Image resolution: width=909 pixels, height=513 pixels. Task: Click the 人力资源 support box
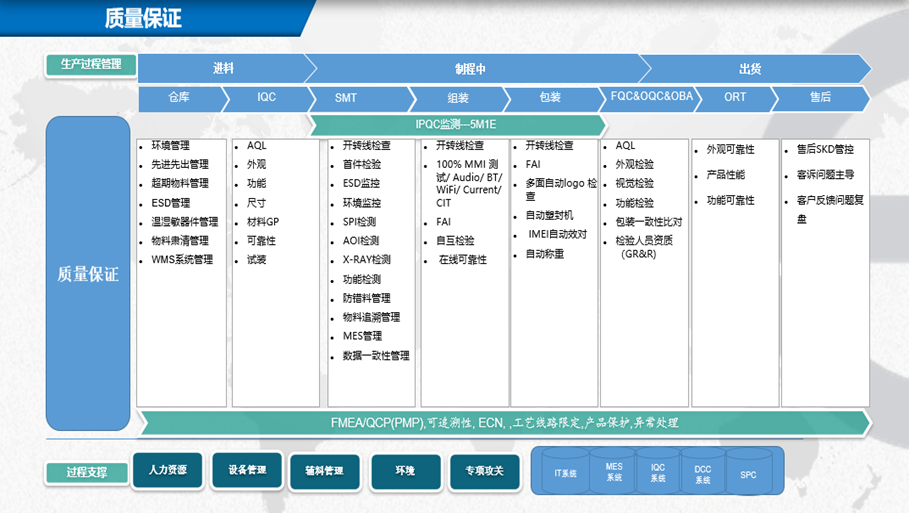pyautogui.click(x=167, y=470)
